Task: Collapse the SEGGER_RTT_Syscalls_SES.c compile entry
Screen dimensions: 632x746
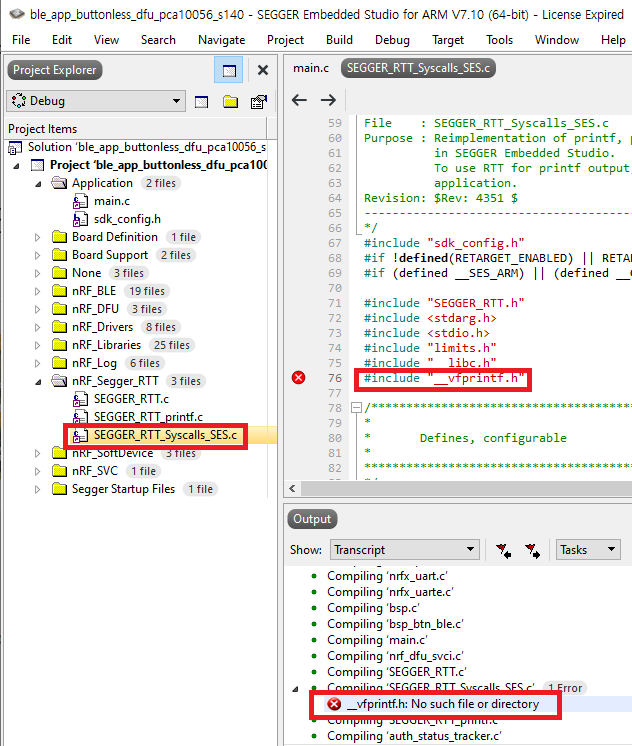Action: pos(296,688)
